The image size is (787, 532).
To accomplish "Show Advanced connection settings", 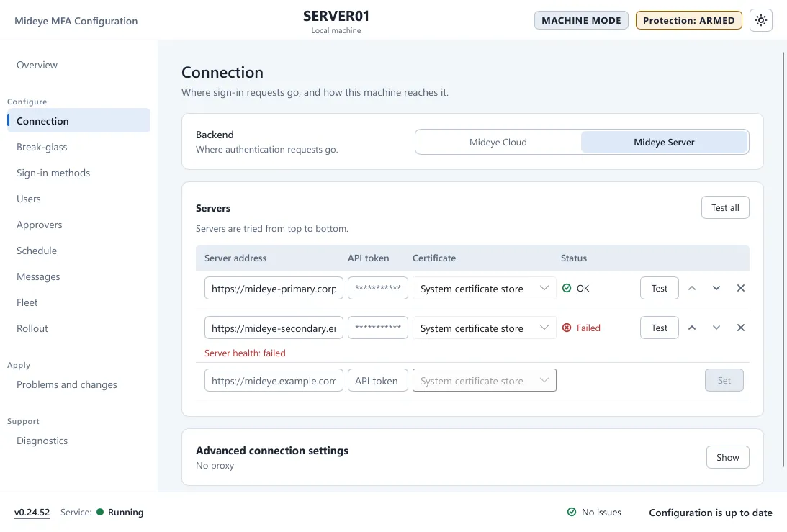I will pos(727,457).
